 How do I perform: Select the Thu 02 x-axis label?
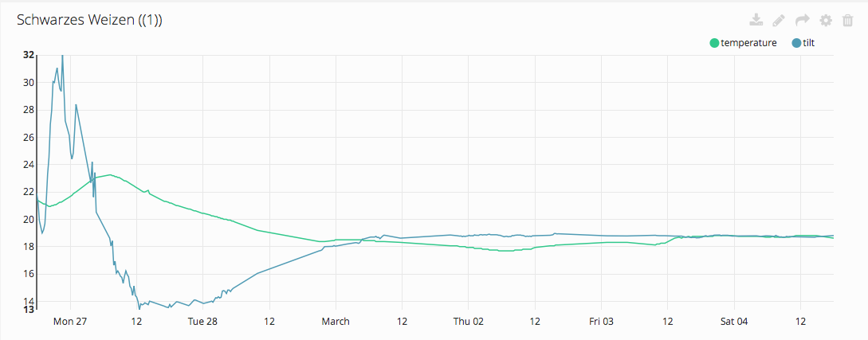469,322
